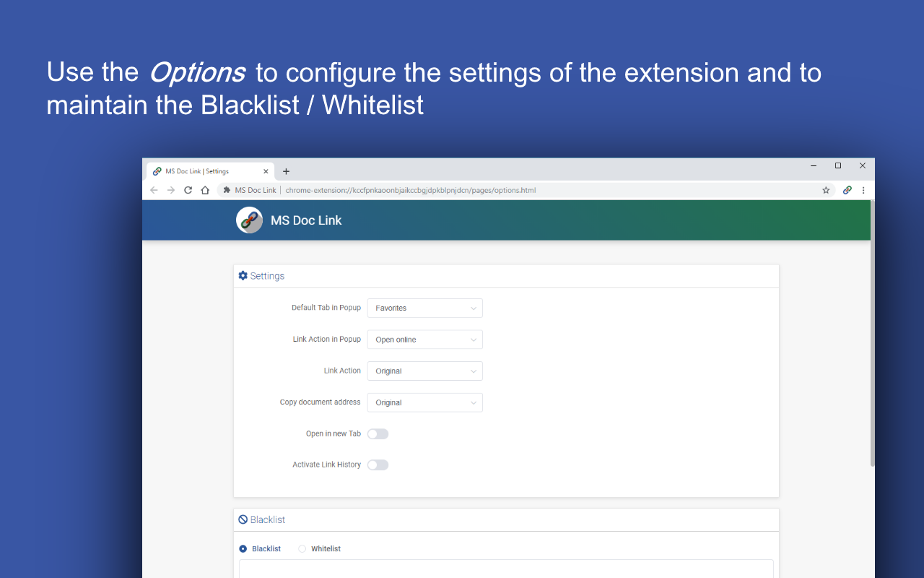
Task: Go to the browser home page
Action: coord(205,190)
